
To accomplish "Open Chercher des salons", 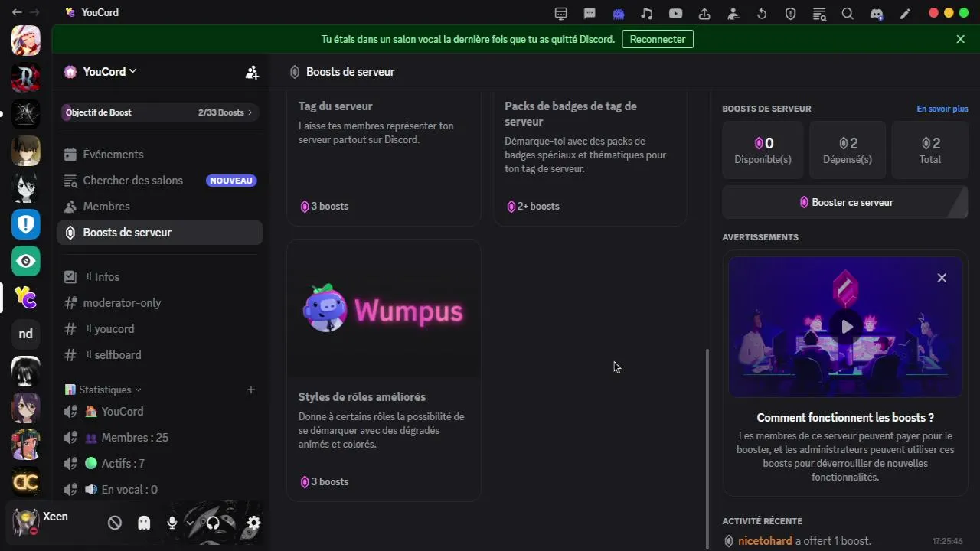I will tap(160, 181).
